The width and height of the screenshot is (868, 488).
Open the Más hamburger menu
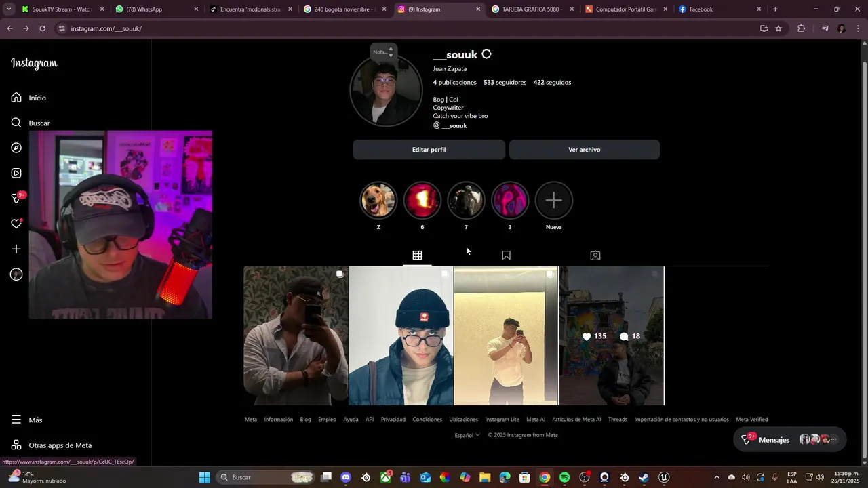(x=27, y=420)
